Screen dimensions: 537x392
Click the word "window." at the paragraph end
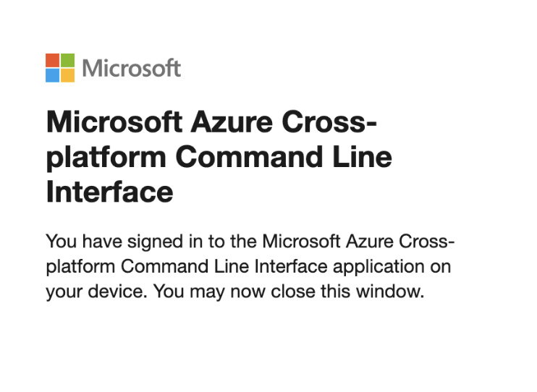(390, 291)
